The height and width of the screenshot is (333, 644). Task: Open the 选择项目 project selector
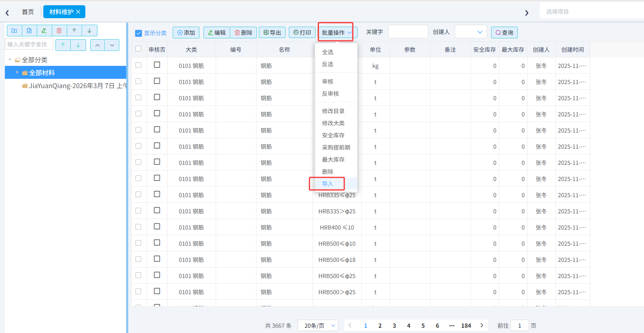pyautogui.click(x=592, y=11)
